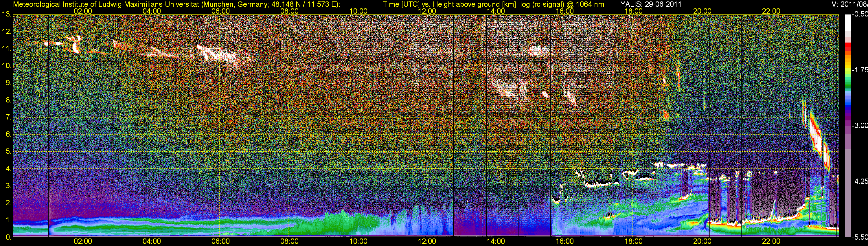Click the 18:00 label on the bottom time axis
The width and height of the screenshot is (868, 246).
point(633,242)
